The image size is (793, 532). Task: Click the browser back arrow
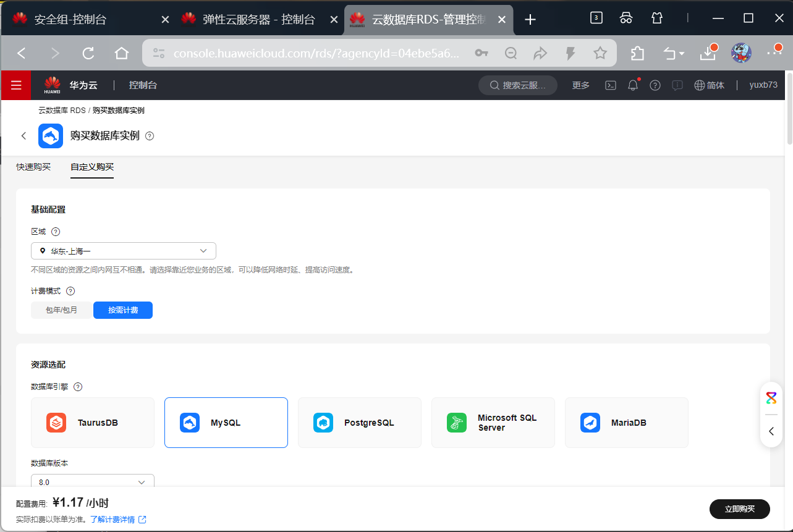[22, 53]
